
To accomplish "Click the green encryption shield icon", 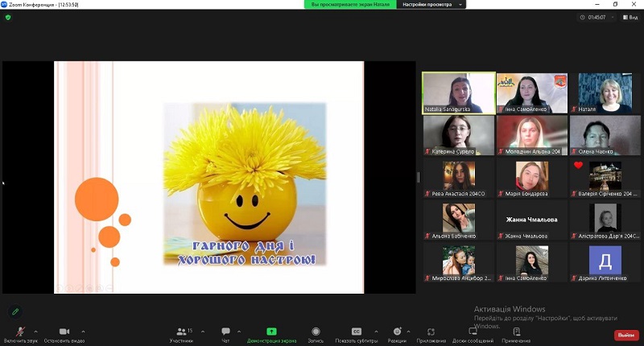I will pyautogui.click(x=8, y=17).
